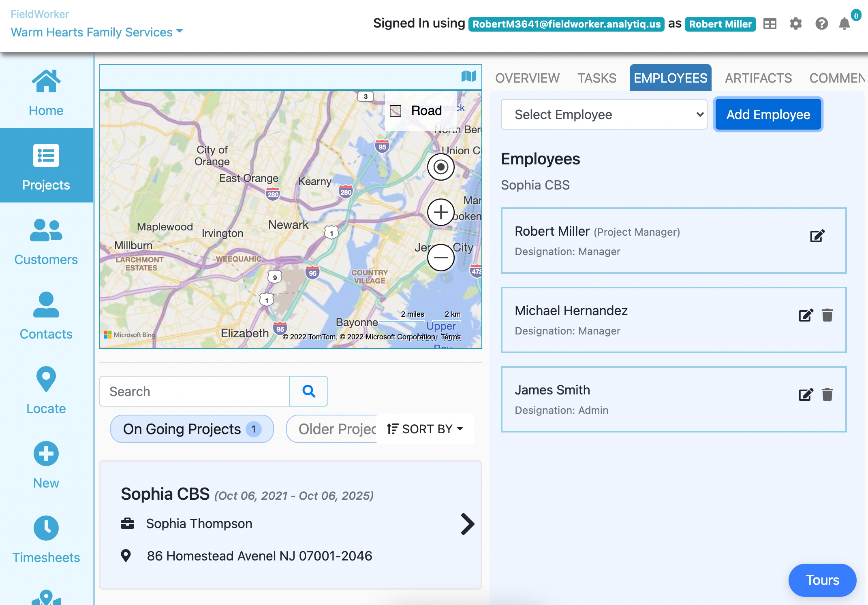Zoom in on the map

pyautogui.click(x=440, y=212)
